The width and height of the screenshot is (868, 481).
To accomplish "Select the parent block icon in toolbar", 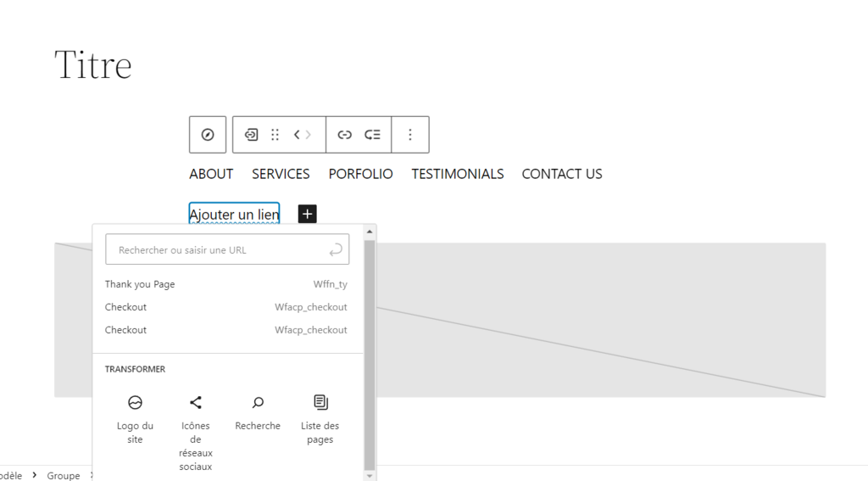I will (x=251, y=135).
